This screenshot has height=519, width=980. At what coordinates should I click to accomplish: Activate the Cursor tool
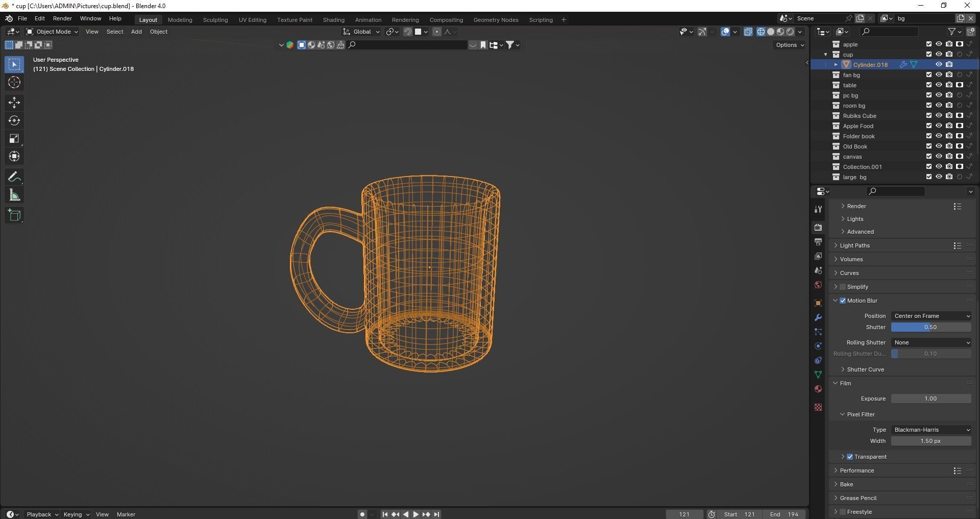point(14,82)
